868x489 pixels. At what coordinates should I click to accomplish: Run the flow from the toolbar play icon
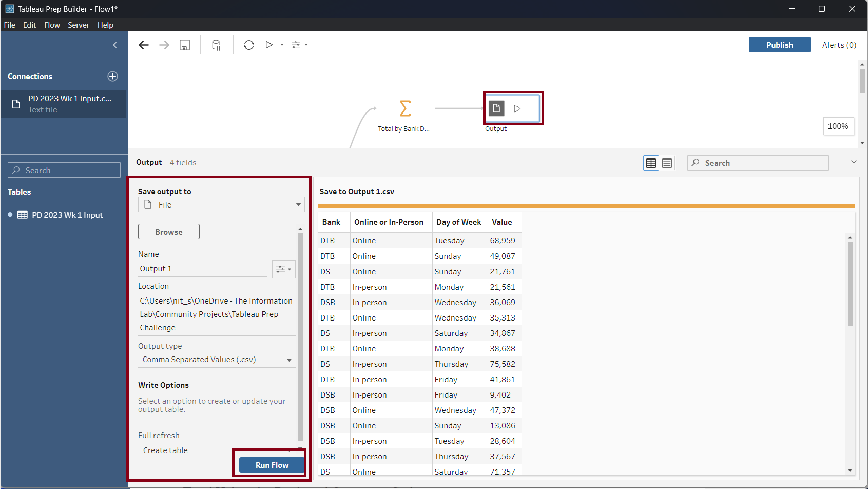pyautogui.click(x=269, y=45)
